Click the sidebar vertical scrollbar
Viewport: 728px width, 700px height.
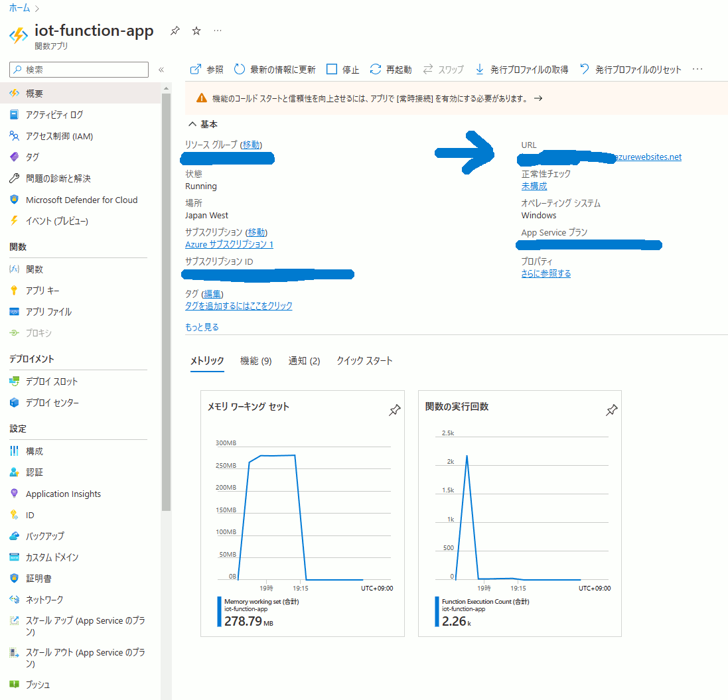coord(166,299)
